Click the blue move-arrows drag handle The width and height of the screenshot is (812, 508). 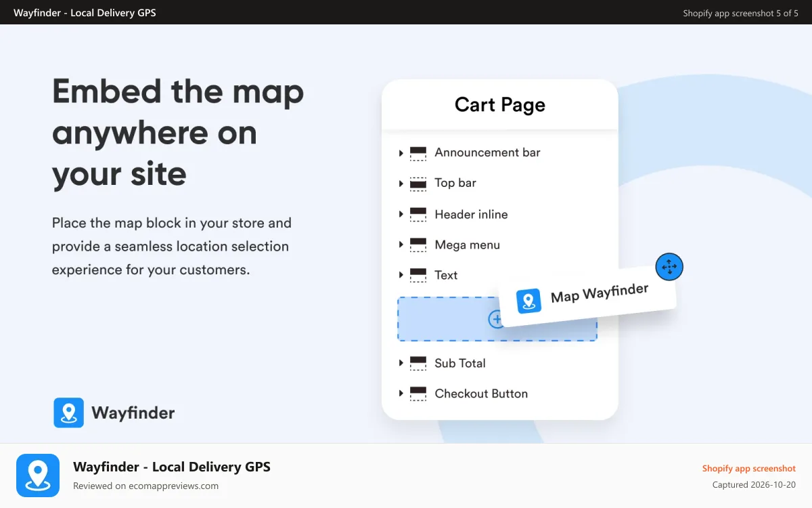pyautogui.click(x=669, y=267)
